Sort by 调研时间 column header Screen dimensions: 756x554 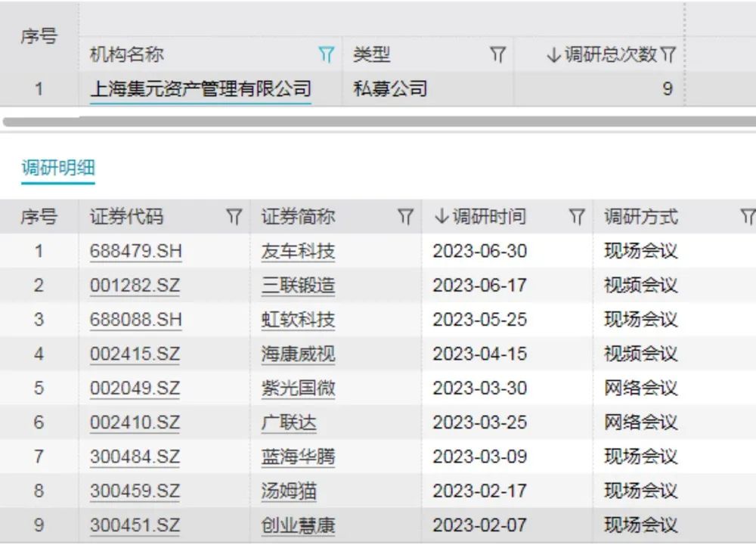pyautogui.click(x=480, y=217)
